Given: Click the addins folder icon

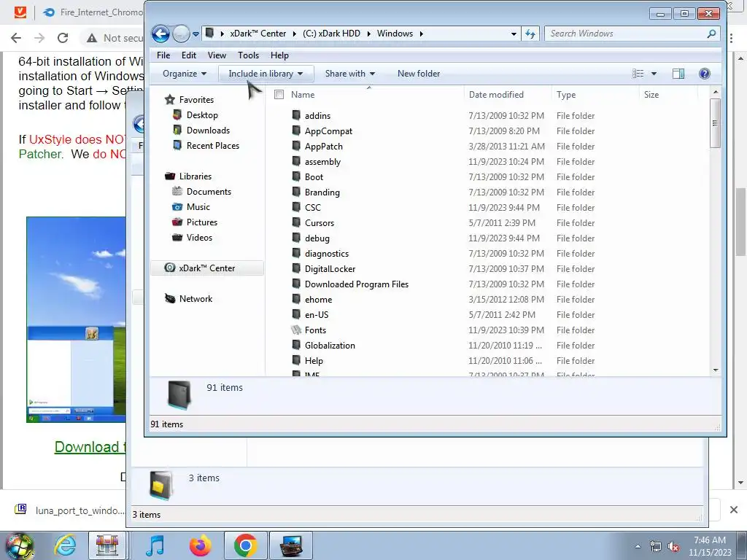Looking at the screenshot, I should (296, 115).
